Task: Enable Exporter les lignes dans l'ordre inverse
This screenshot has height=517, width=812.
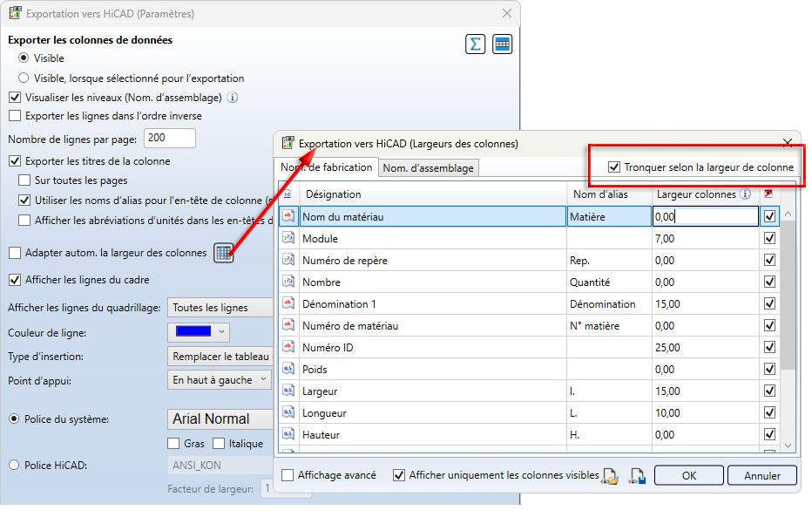Action: pyautogui.click(x=15, y=116)
